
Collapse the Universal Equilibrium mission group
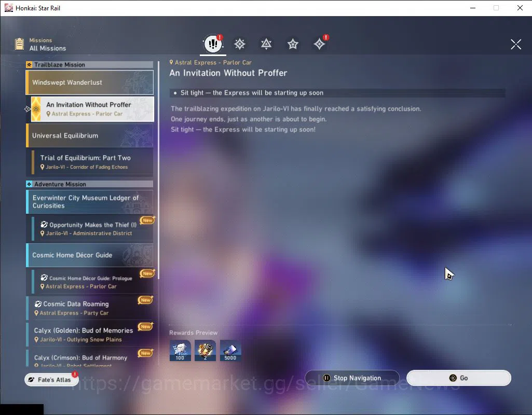(x=90, y=135)
